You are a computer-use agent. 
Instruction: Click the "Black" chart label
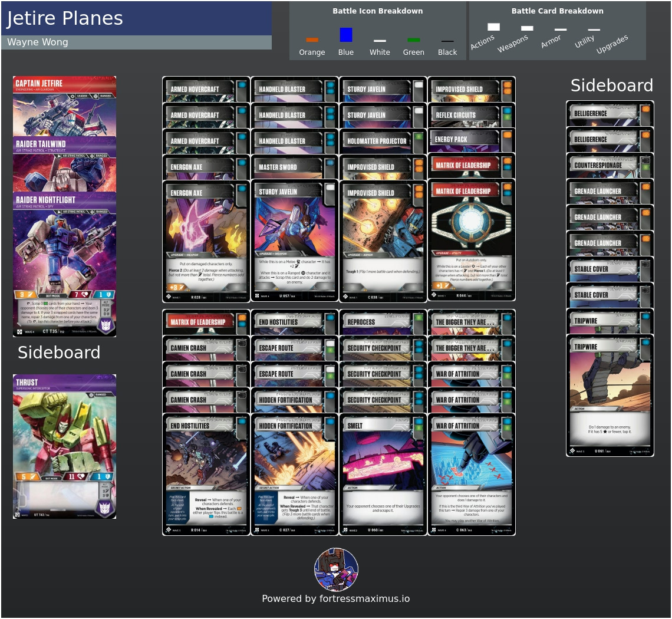[x=447, y=52]
